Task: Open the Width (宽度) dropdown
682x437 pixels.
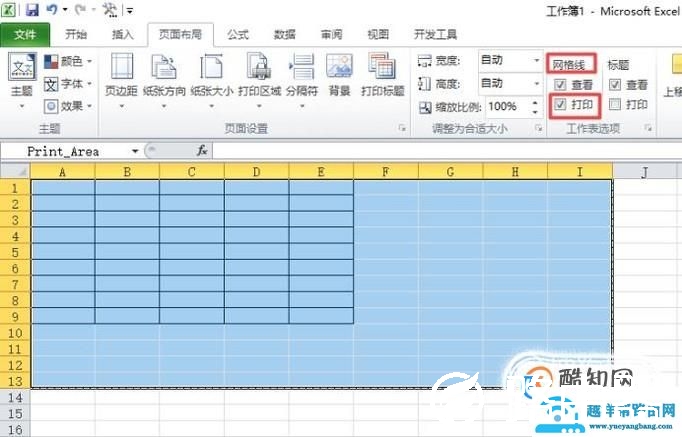Action: click(x=537, y=60)
